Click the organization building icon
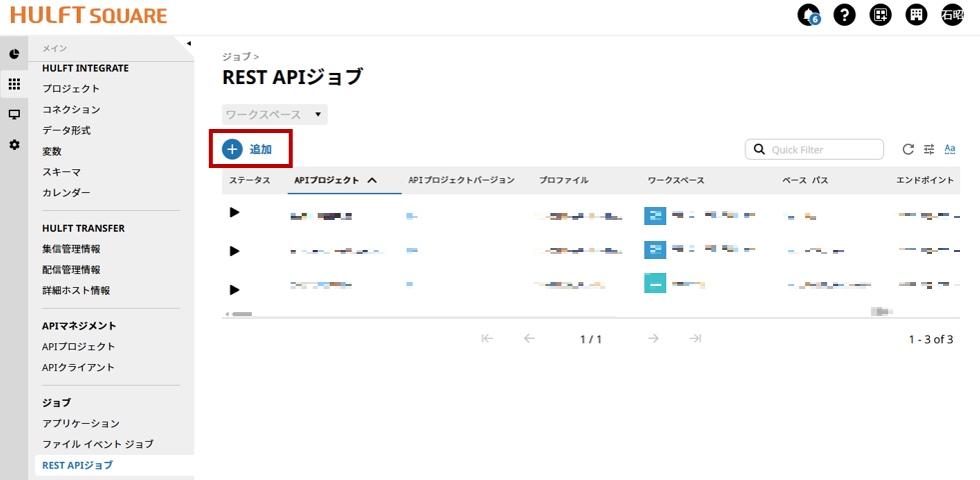980x480 pixels. pos(916,15)
